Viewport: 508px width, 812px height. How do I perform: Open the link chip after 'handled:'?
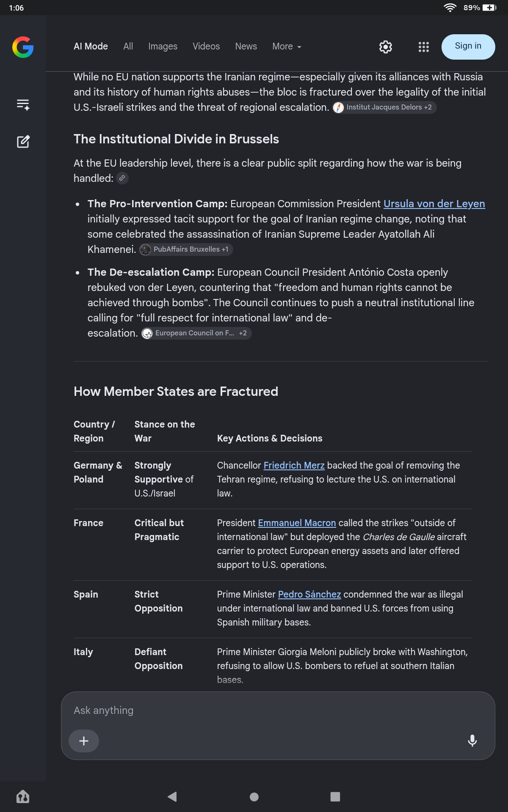pos(122,178)
